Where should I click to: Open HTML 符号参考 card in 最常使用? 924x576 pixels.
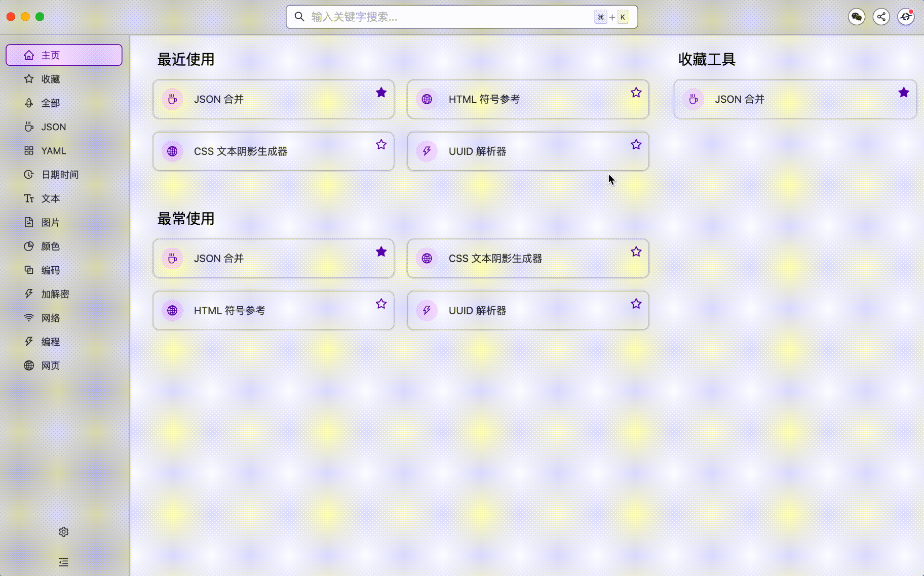pos(274,310)
